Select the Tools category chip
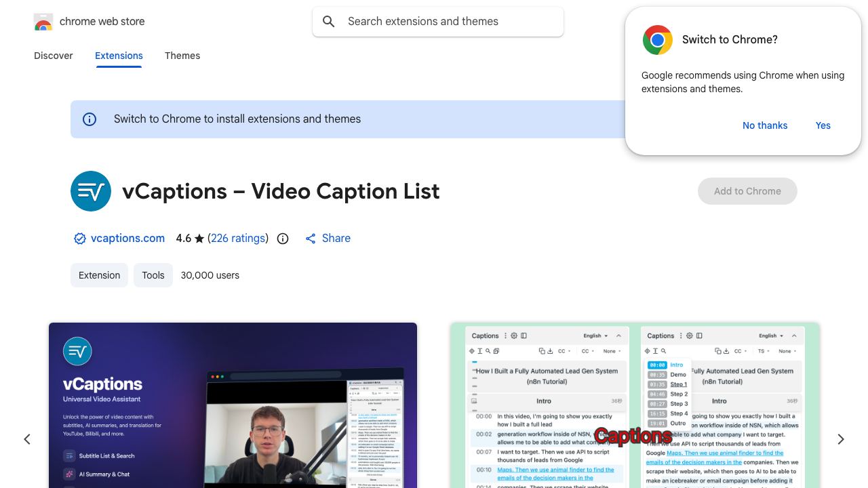The image size is (868, 488). (x=153, y=275)
